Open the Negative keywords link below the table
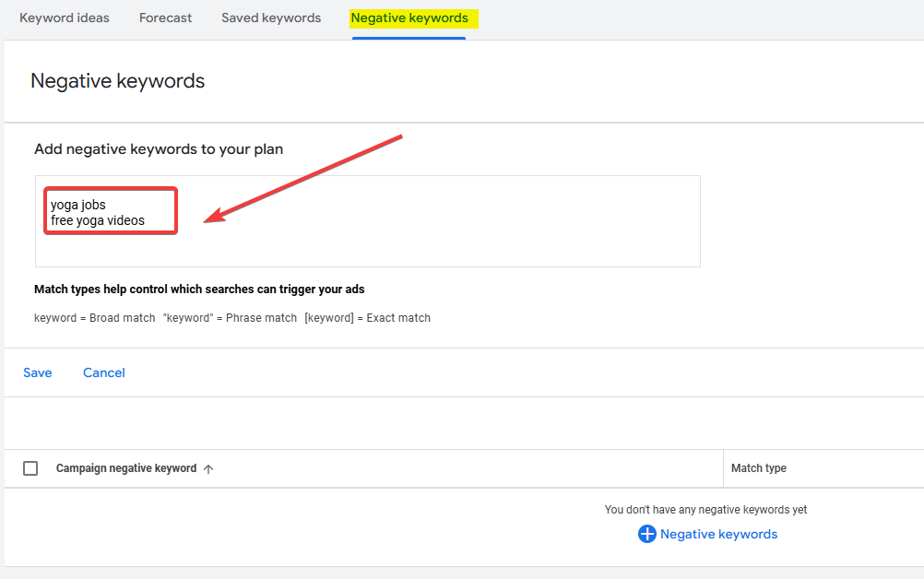This screenshot has height=579, width=924. click(x=718, y=534)
